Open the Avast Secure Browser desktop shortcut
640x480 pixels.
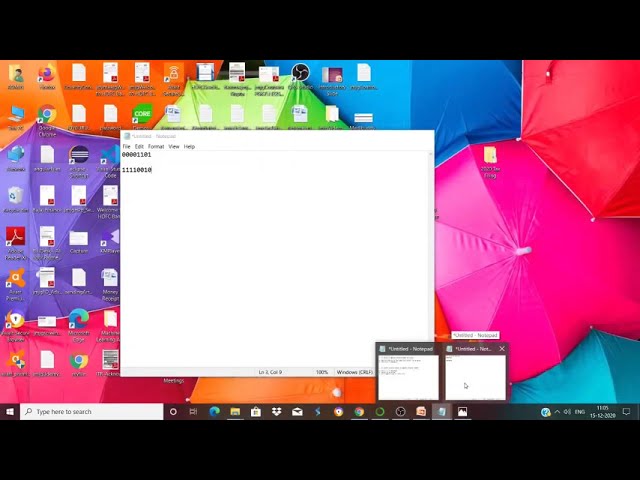point(16,325)
